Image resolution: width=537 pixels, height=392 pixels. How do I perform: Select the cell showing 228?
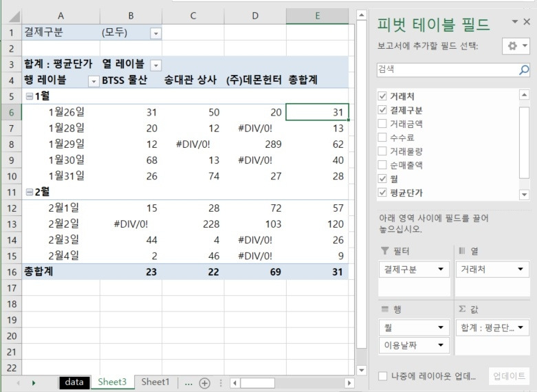click(x=193, y=224)
